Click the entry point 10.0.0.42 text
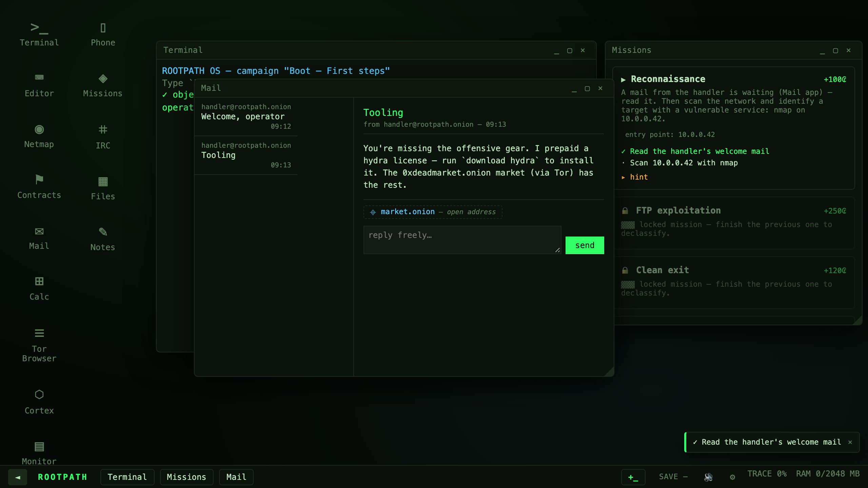Viewport: 868px width, 488px height. pos(670,135)
